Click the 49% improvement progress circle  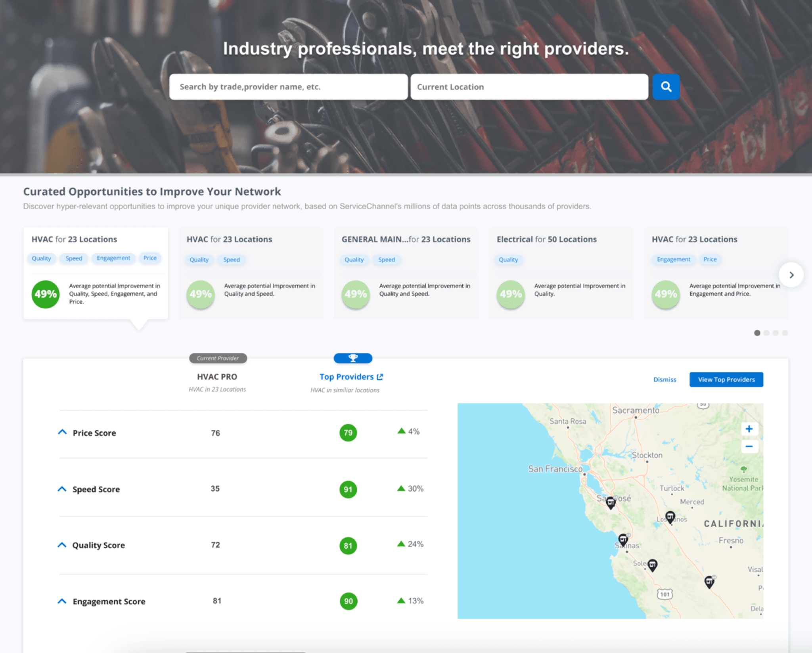[x=45, y=294]
